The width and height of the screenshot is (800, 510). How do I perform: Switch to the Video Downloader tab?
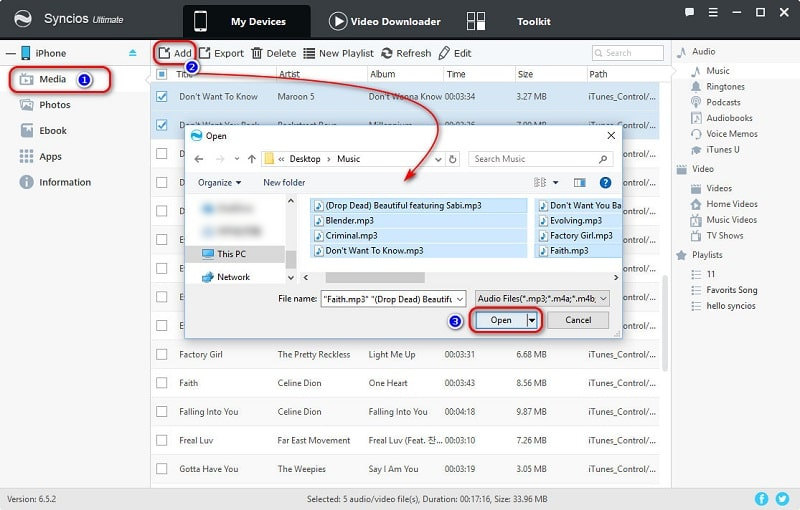(x=384, y=21)
